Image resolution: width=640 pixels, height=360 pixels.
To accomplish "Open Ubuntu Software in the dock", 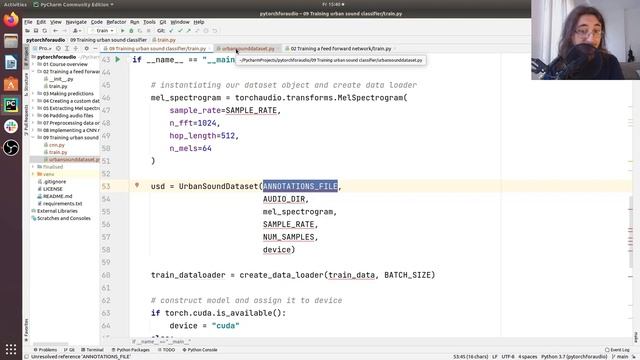I will point(11,84).
